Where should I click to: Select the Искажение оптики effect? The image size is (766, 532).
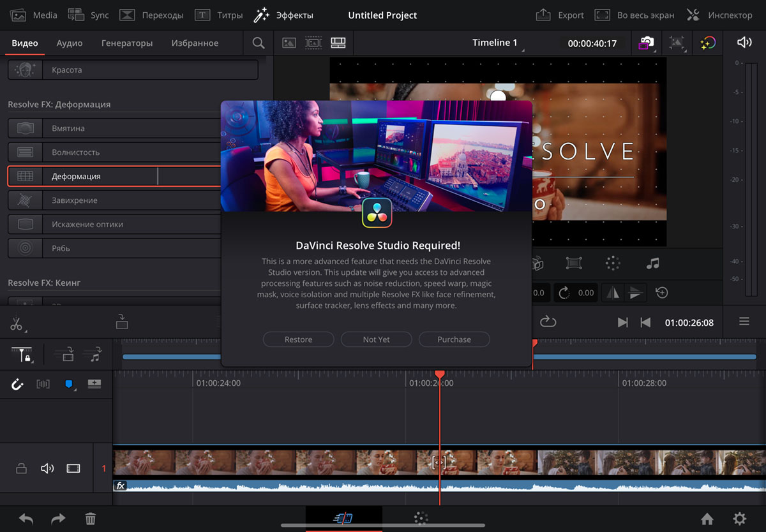click(x=114, y=225)
